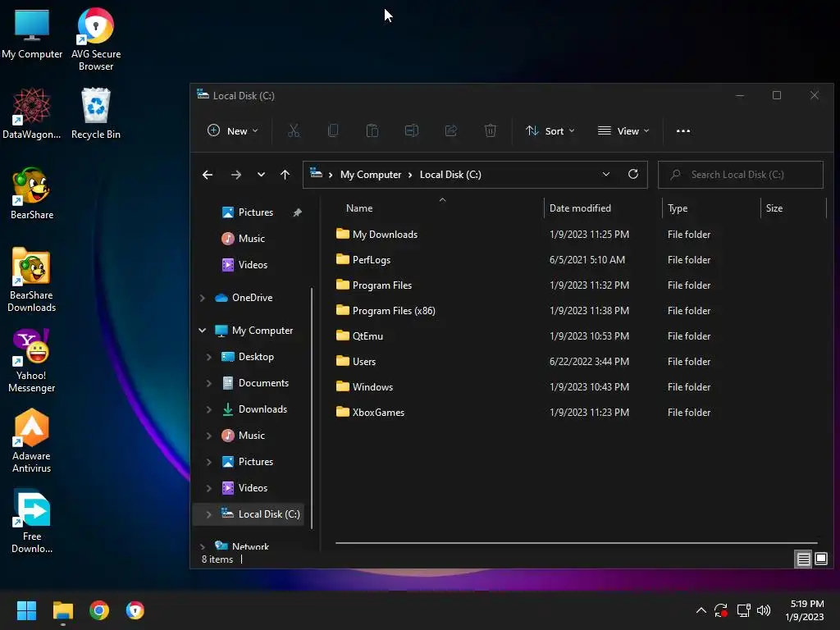Click the volume speaker tray icon
Viewport: 840px width, 630px height.
pos(764,610)
